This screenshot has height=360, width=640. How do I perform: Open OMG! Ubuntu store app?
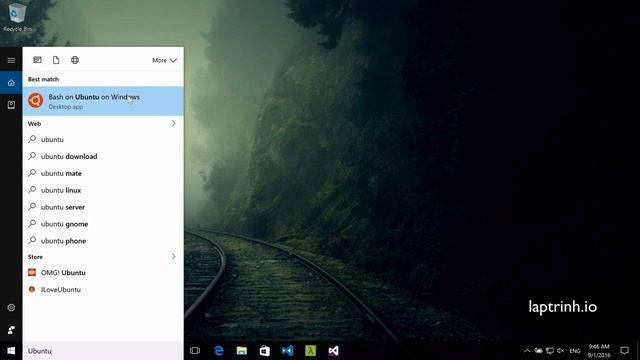pyautogui.click(x=103, y=273)
